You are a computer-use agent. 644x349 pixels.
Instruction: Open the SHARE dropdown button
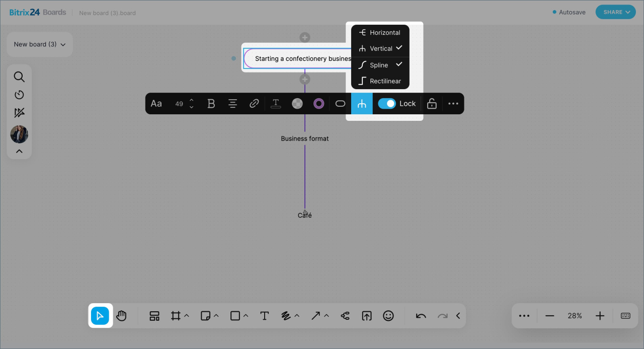(x=615, y=12)
